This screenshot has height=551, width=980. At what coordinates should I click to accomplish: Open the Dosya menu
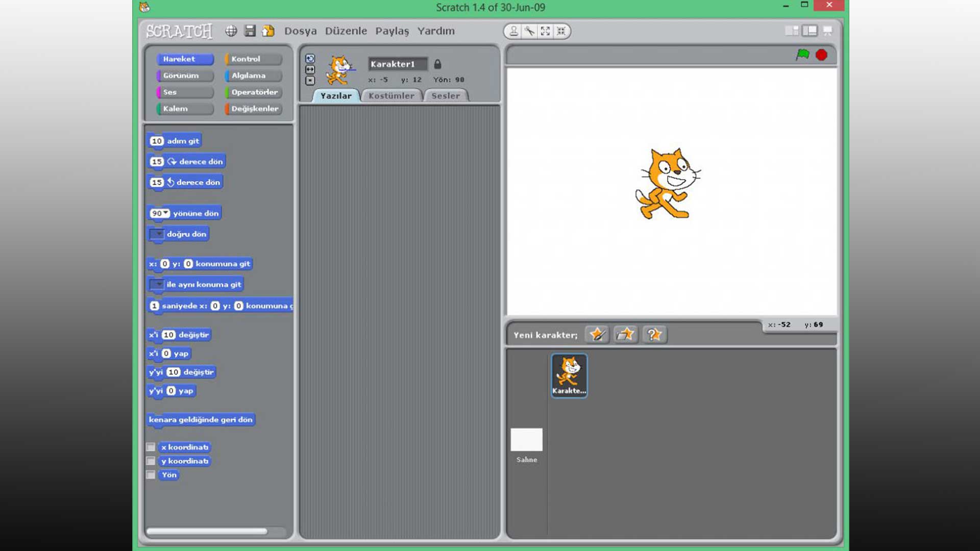click(x=300, y=31)
